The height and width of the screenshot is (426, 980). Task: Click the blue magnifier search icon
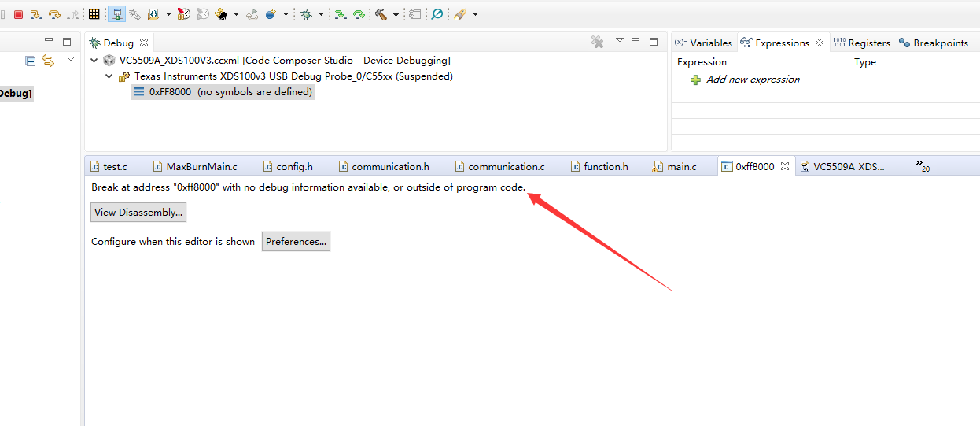[437, 14]
